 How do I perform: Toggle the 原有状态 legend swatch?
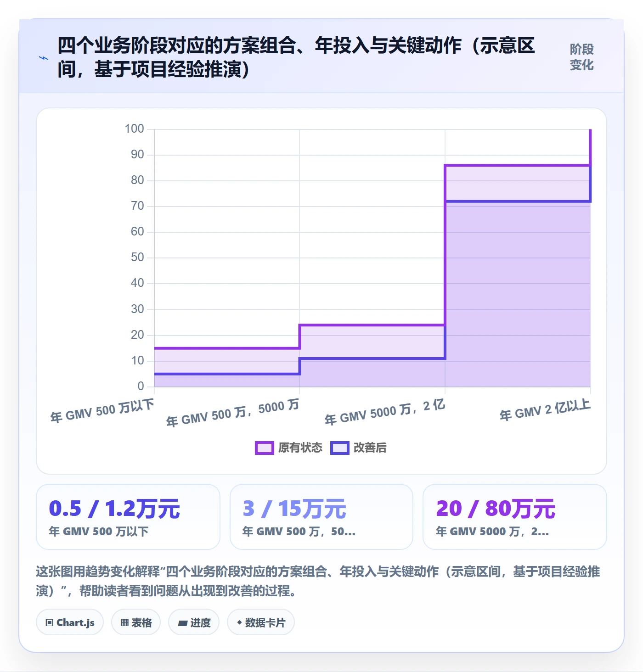[x=265, y=448]
